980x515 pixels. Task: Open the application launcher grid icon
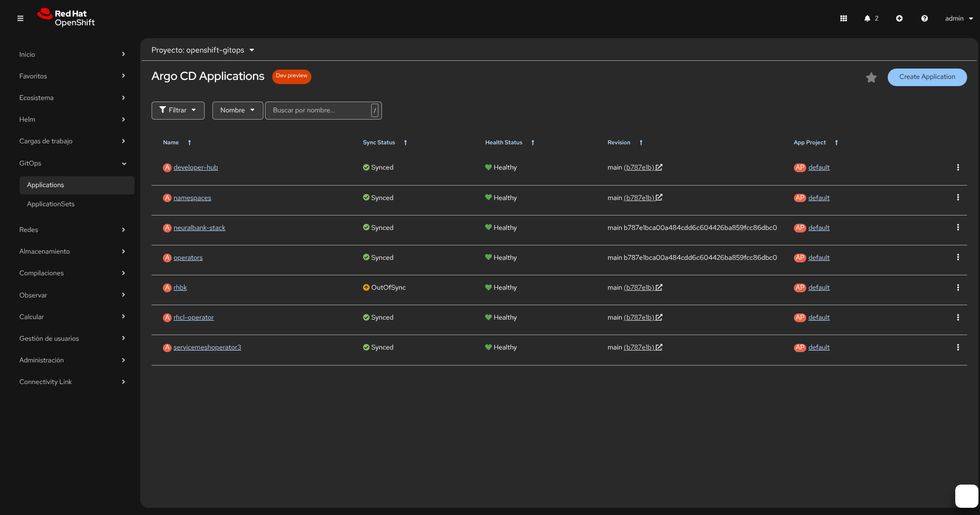click(843, 19)
